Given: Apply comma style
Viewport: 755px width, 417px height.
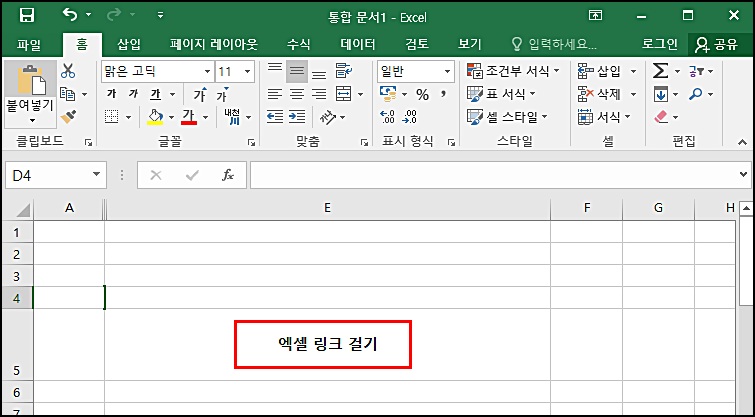Looking at the screenshot, I should pos(443,94).
